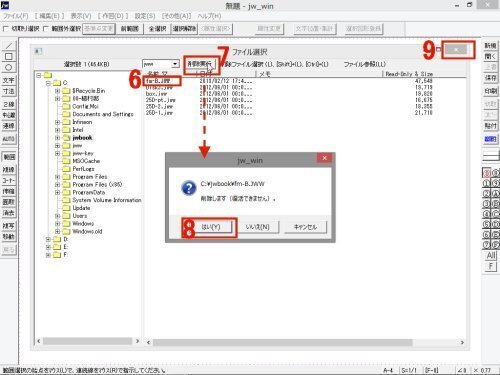Viewport: 500px width, 375px height.
Task: Choose the 寸法 dimension tool
Action: 9,91
